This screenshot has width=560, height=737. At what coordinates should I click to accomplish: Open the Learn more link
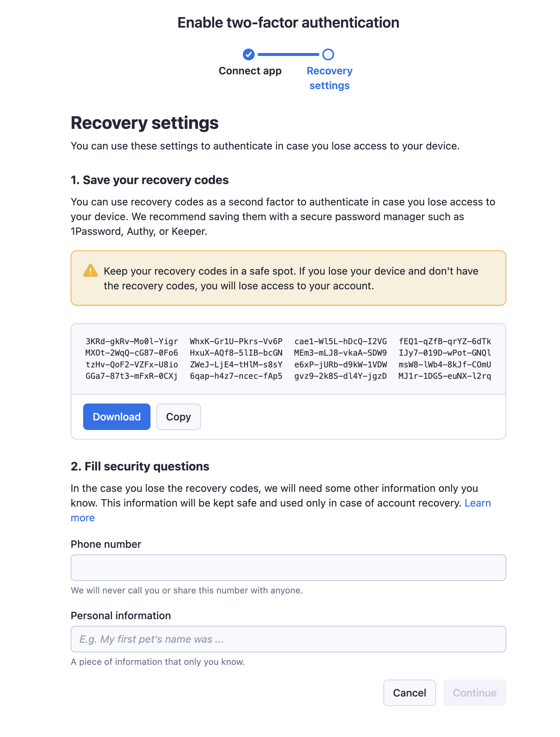pos(478,503)
